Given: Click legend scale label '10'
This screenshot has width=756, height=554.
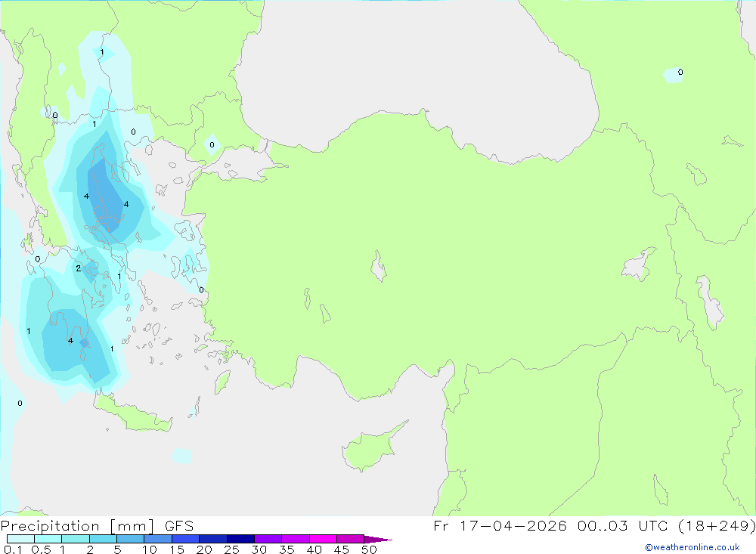Looking at the screenshot, I should point(149,549).
